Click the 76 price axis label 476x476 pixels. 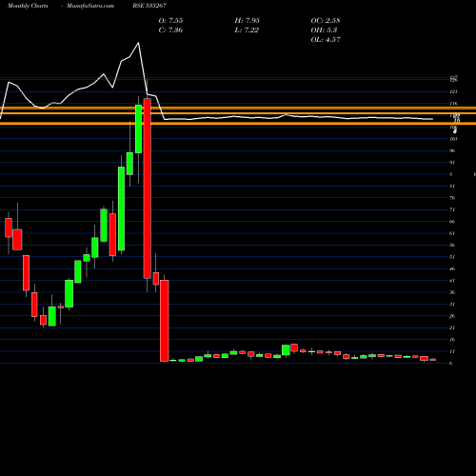pyautogui.click(x=452, y=198)
